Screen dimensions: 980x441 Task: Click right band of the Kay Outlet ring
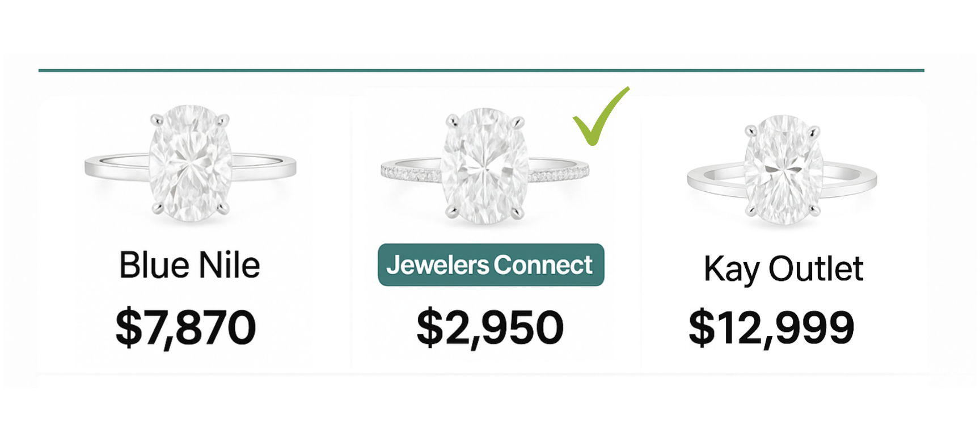(850, 182)
